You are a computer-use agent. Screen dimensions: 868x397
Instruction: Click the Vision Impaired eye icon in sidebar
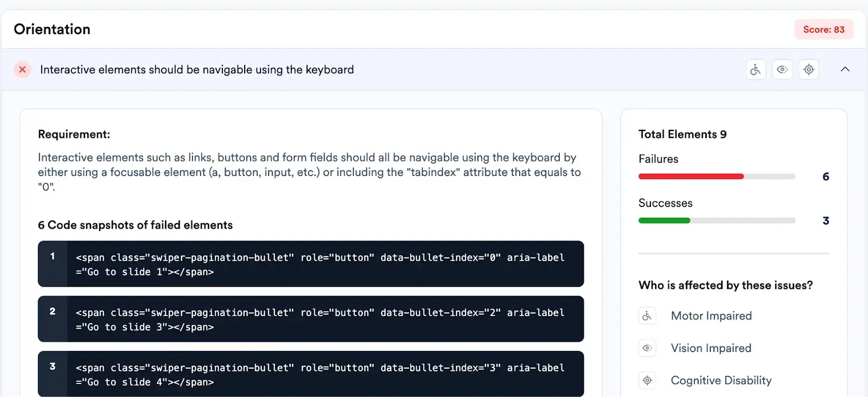click(647, 348)
